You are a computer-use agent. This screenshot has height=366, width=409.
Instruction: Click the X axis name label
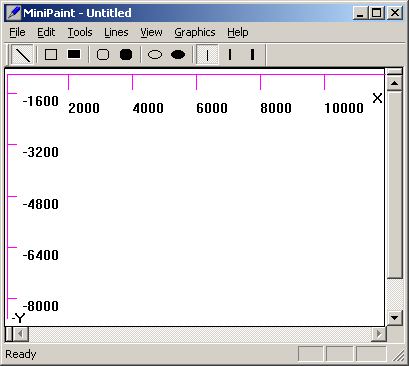(x=377, y=98)
